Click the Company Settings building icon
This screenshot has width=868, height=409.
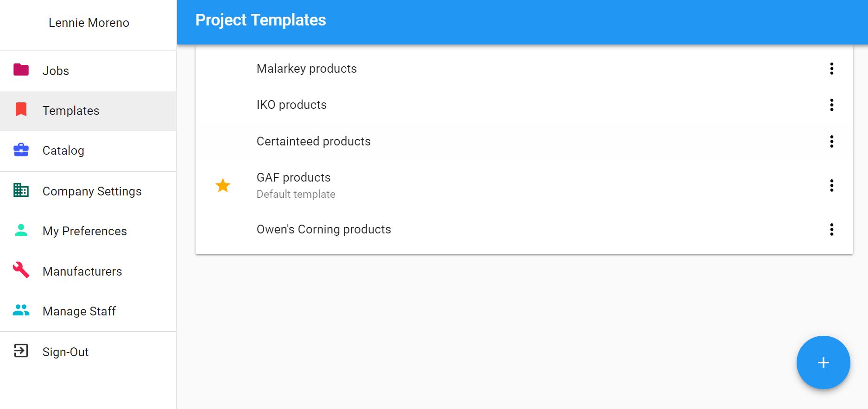click(x=21, y=190)
